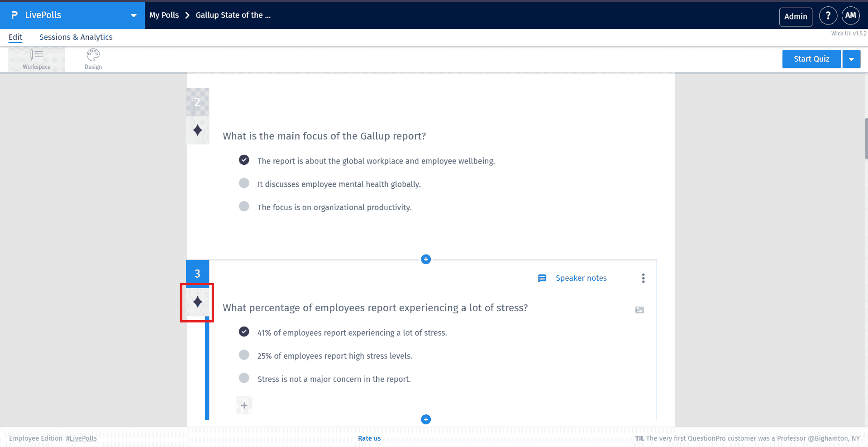Open the help question mark icon

point(828,15)
